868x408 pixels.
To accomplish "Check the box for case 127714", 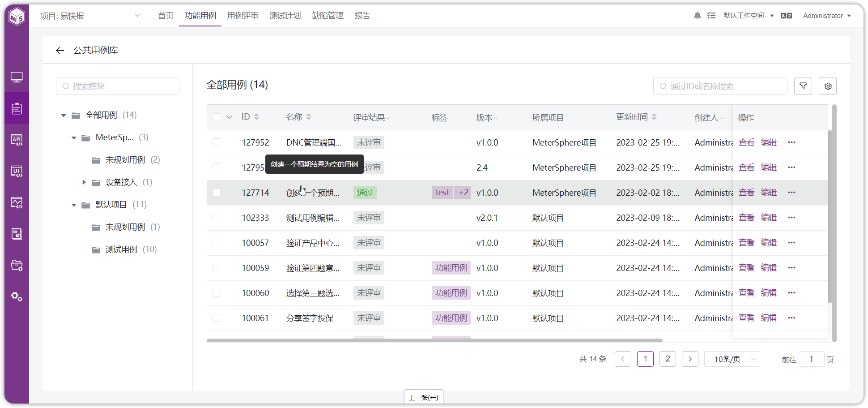I will [x=216, y=193].
